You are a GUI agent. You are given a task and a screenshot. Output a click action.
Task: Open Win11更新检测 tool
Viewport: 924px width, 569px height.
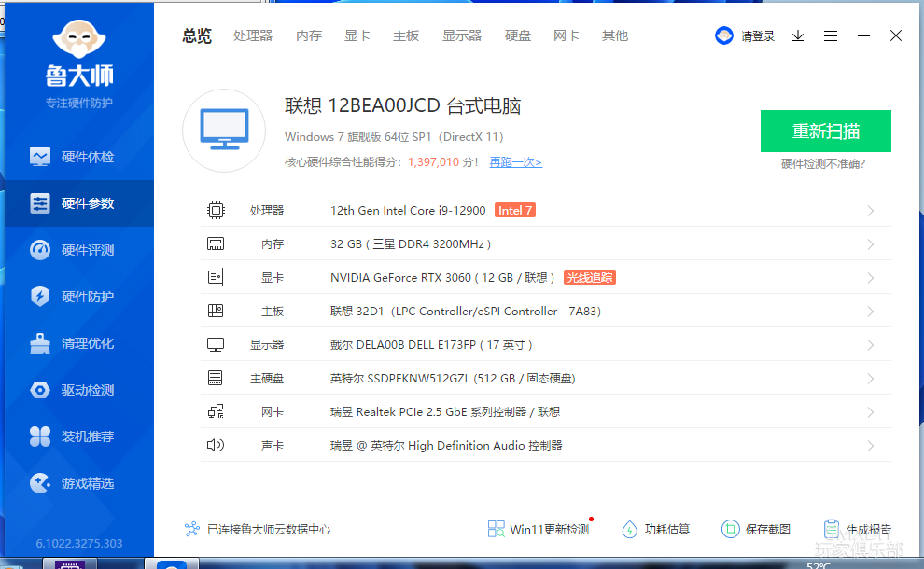[539, 529]
